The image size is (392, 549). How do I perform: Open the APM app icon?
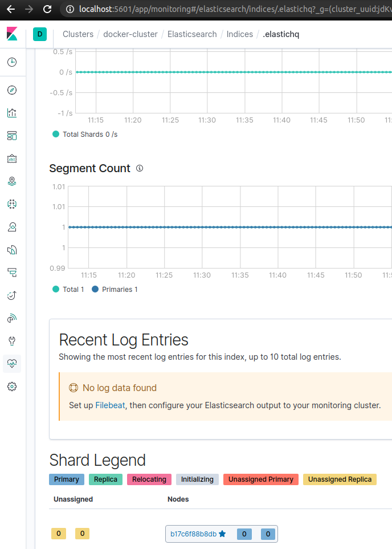pos(12,273)
